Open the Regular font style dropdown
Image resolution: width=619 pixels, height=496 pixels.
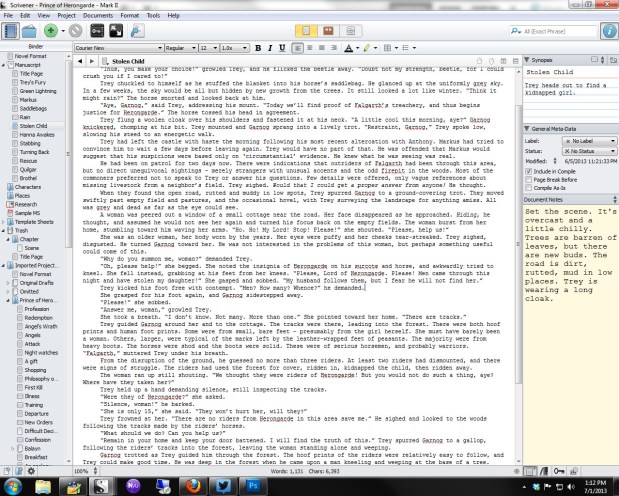181,48
